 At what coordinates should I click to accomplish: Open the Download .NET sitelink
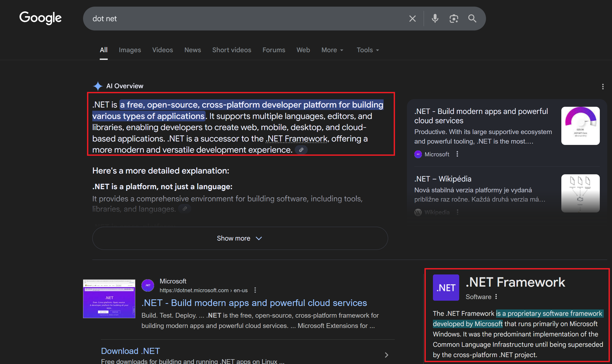click(131, 351)
